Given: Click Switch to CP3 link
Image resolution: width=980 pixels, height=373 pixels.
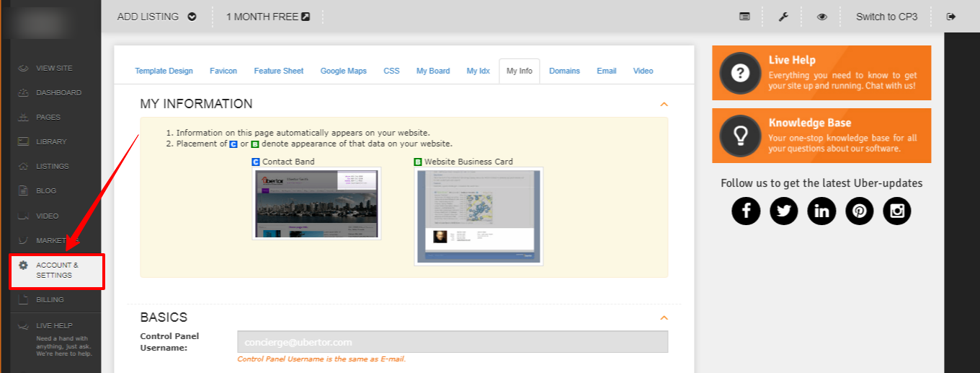Looking at the screenshot, I should point(886,17).
